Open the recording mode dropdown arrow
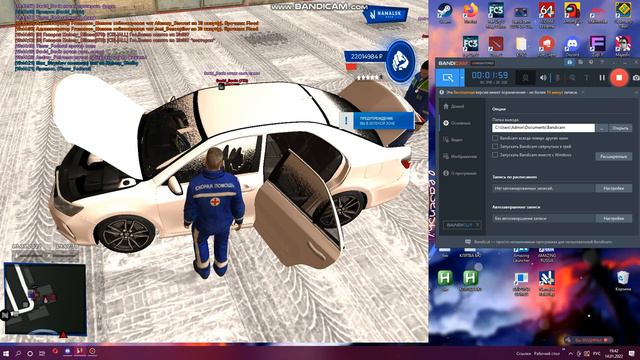640x360 pixels. (462, 78)
